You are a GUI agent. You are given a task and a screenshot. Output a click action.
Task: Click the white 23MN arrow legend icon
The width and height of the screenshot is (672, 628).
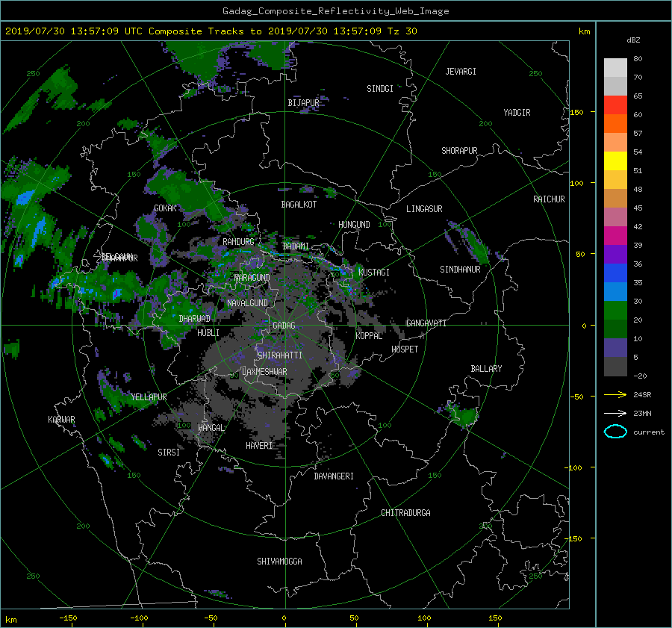[615, 413]
